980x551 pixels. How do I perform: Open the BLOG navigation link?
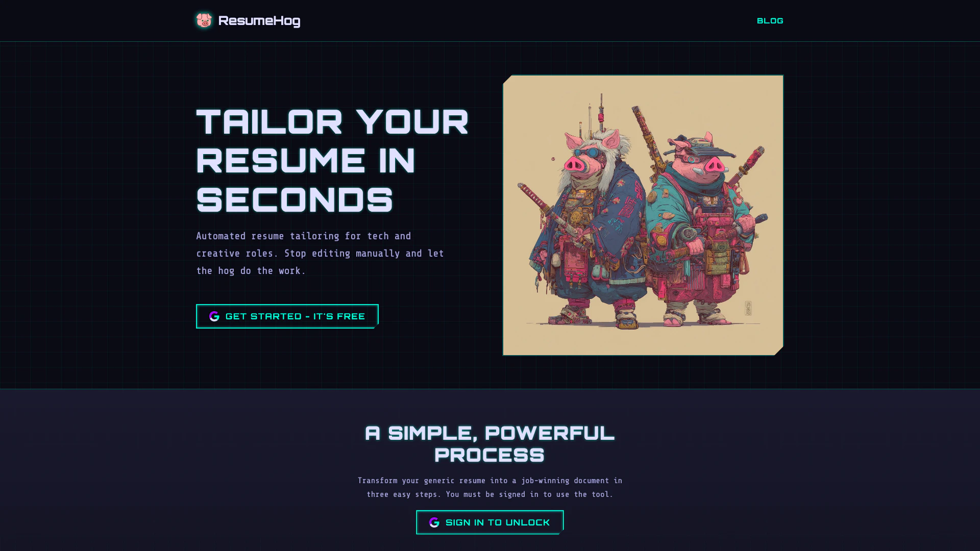tap(770, 21)
